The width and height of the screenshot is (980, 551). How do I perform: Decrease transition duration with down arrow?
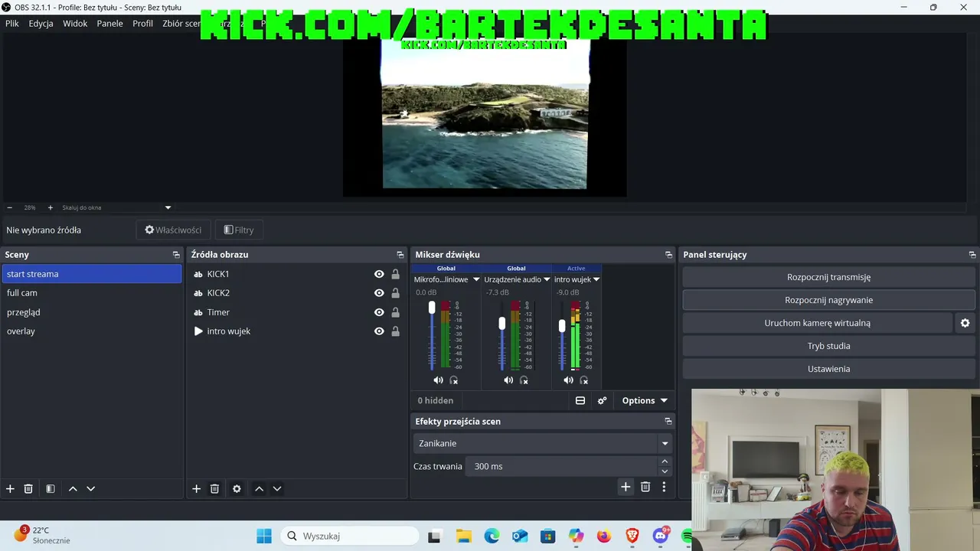(665, 471)
